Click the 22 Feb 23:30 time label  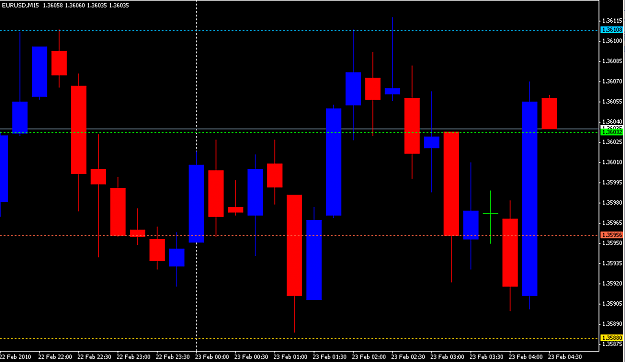173,356
